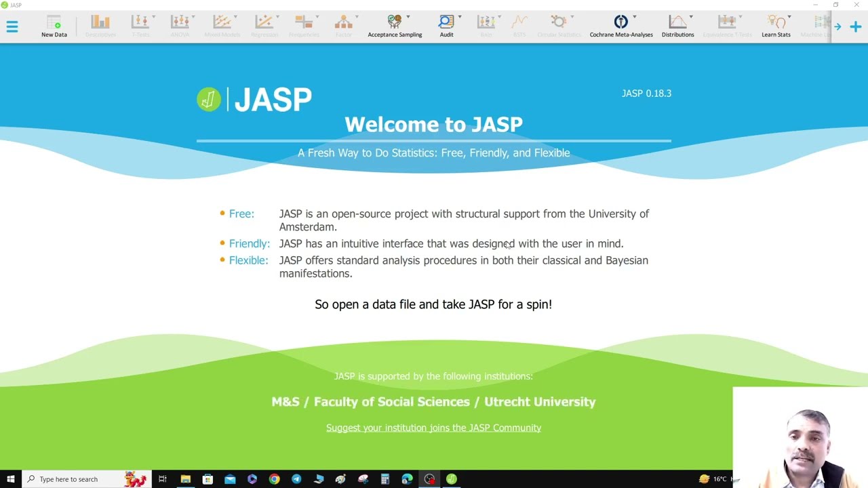The width and height of the screenshot is (868, 488).
Task: Click the 'Free:' bullet label
Action: [241, 213]
